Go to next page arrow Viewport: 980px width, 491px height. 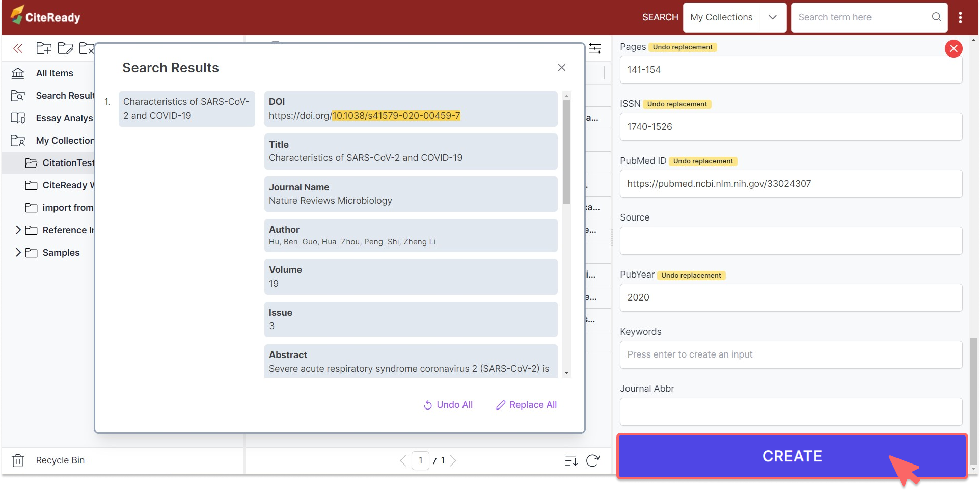pyautogui.click(x=453, y=460)
